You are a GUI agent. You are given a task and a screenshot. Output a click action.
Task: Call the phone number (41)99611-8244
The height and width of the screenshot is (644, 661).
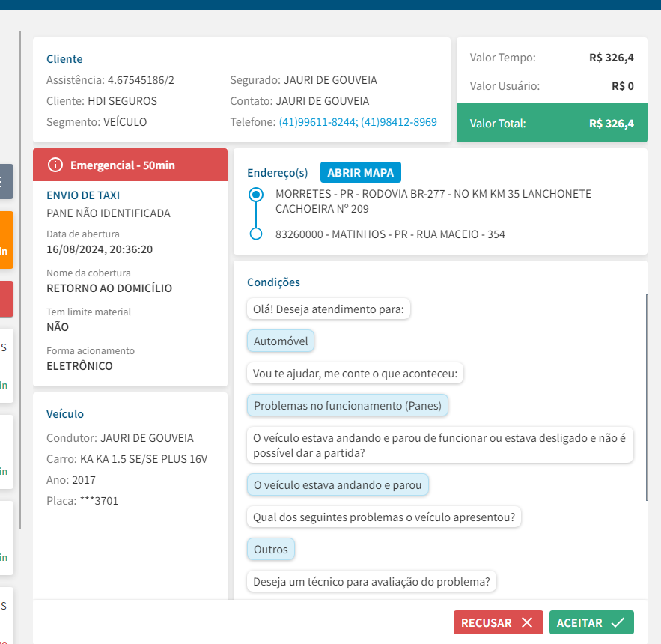(x=317, y=122)
